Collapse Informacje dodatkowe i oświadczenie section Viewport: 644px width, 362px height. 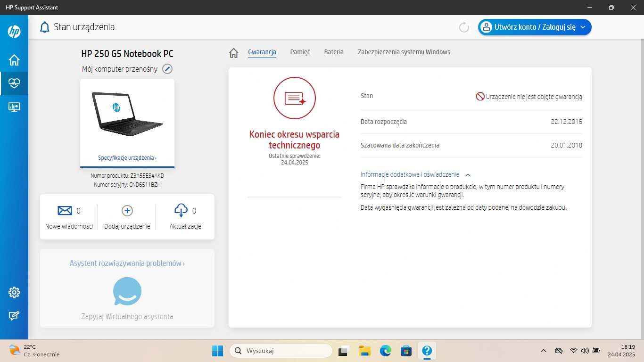468,175
